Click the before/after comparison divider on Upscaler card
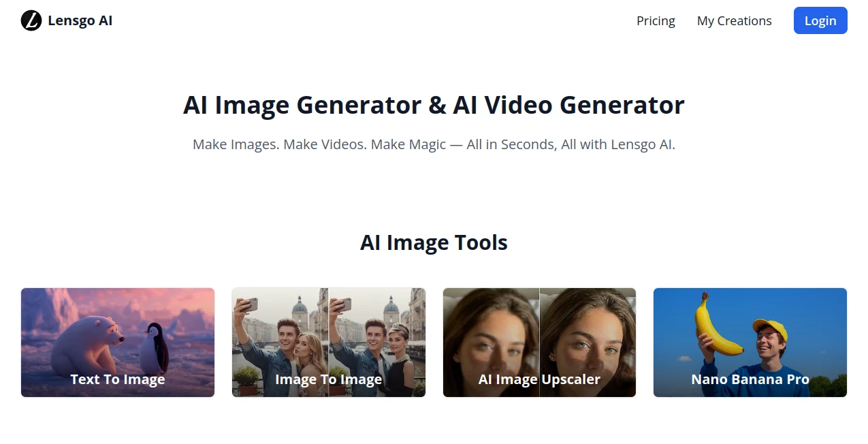Screen dimensions: 868x444 point(539,334)
